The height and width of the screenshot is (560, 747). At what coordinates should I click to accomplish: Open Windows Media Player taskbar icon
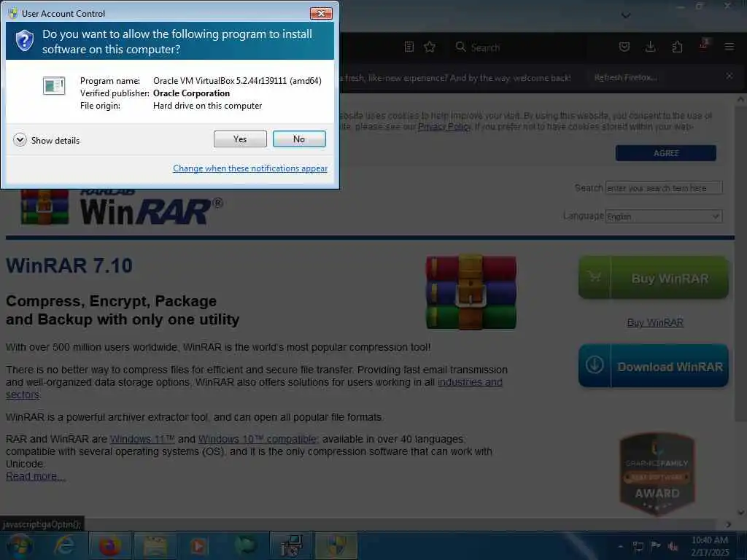coord(198,545)
